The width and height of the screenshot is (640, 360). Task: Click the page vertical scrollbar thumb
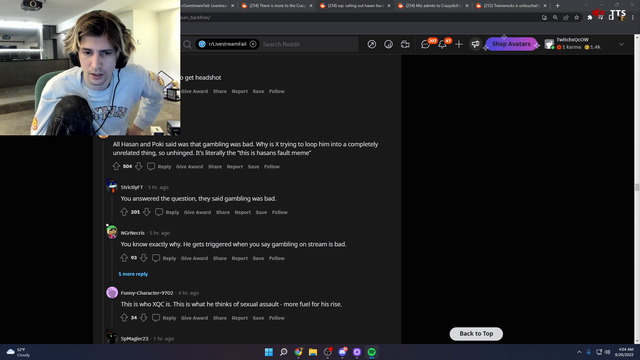click(x=636, y=187)
